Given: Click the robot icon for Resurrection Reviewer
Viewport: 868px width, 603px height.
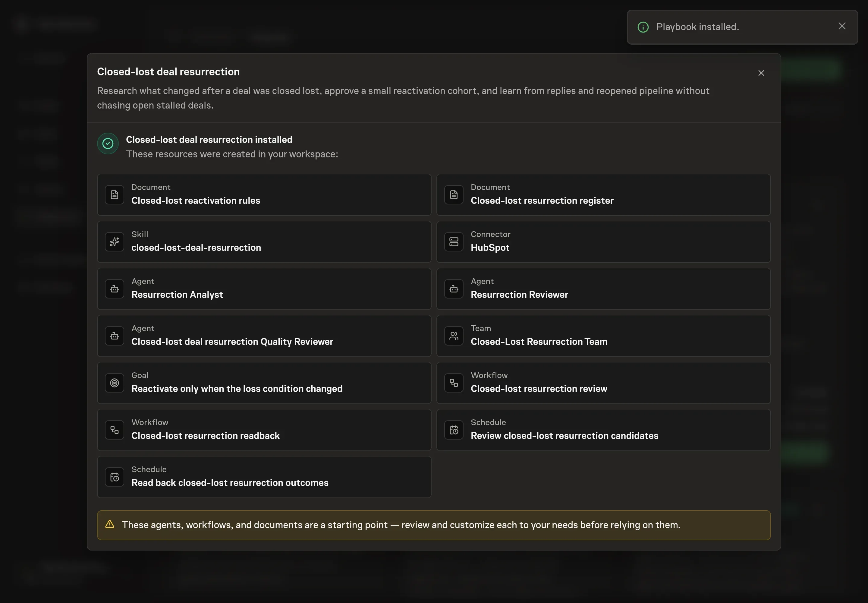Looking at the screenshot, I should (x=454, y=289).
